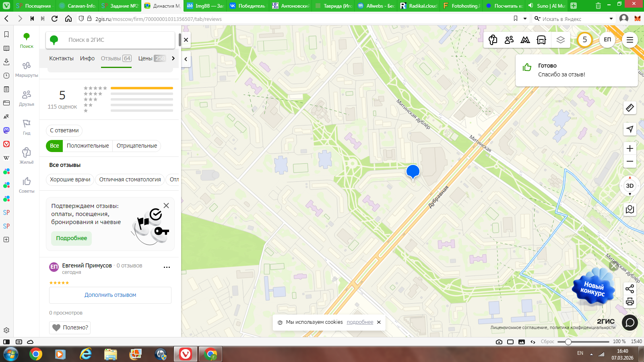Open the map layers stack icon
The image size is (644, 362).
click(x=560, y=40)
